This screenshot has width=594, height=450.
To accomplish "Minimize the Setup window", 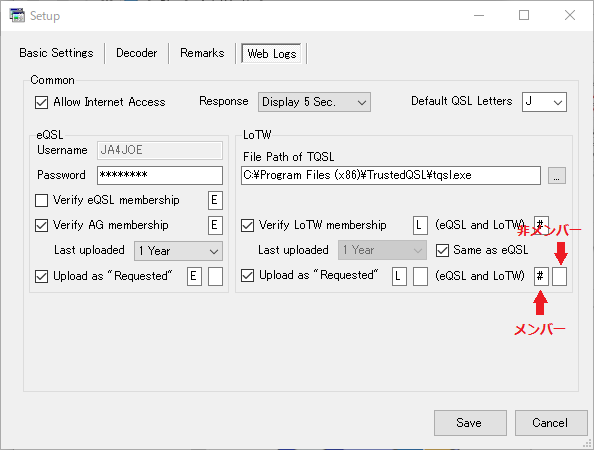I will point(479,16).
